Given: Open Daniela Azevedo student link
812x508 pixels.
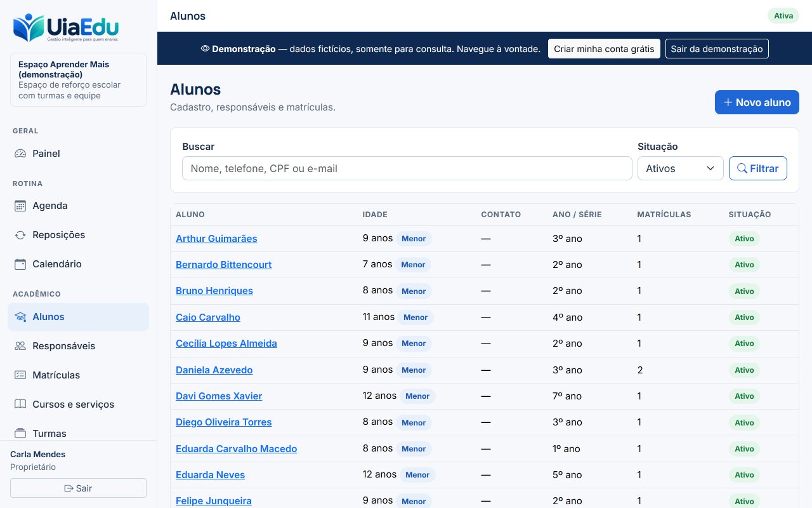Looking at the screenshot, I should pos(214,370).
